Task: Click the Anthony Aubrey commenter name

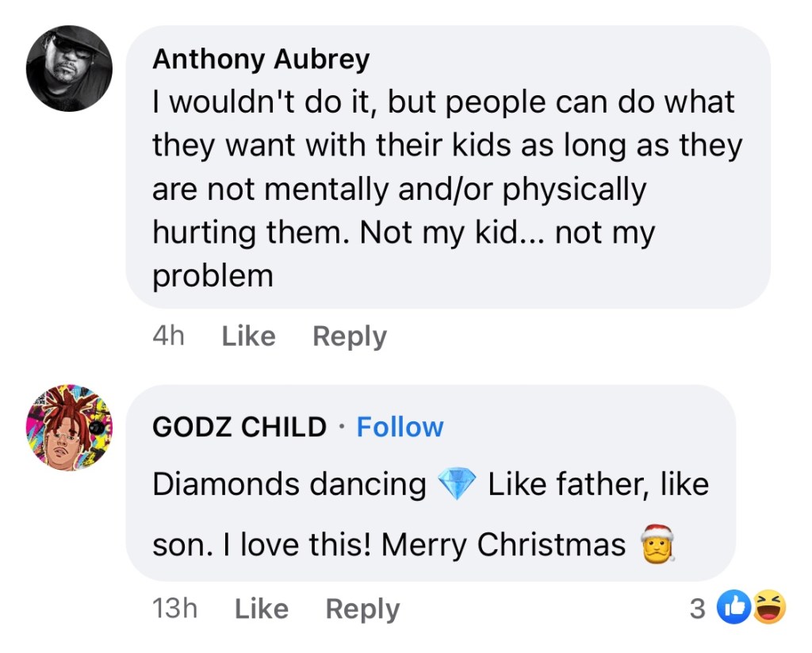Action: 261,59
